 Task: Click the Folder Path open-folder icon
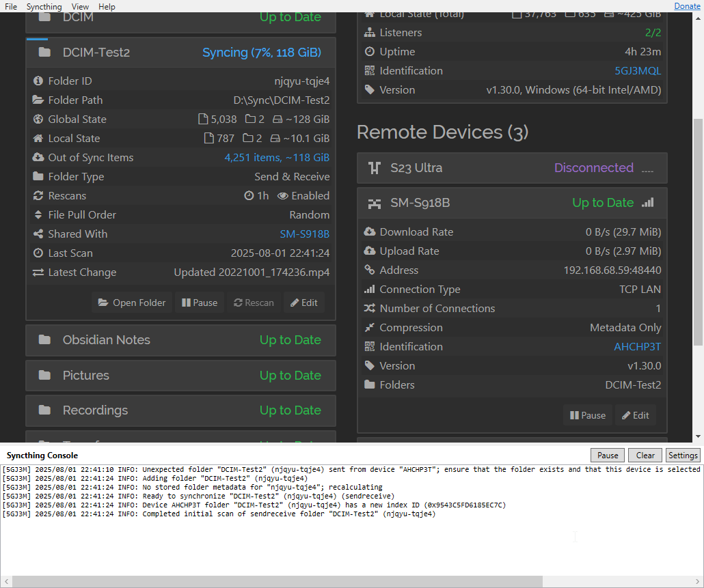[38, 100]
